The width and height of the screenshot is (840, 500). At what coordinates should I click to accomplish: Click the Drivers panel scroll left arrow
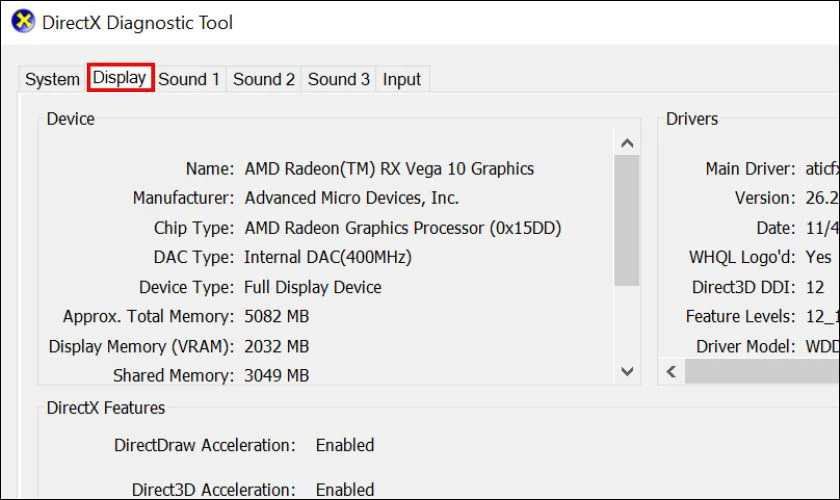tap(671, 371)
